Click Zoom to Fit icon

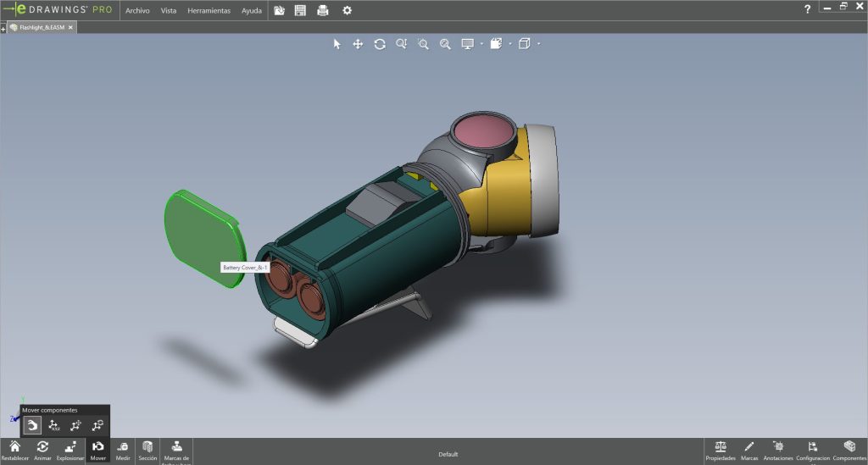click(445, 44)
